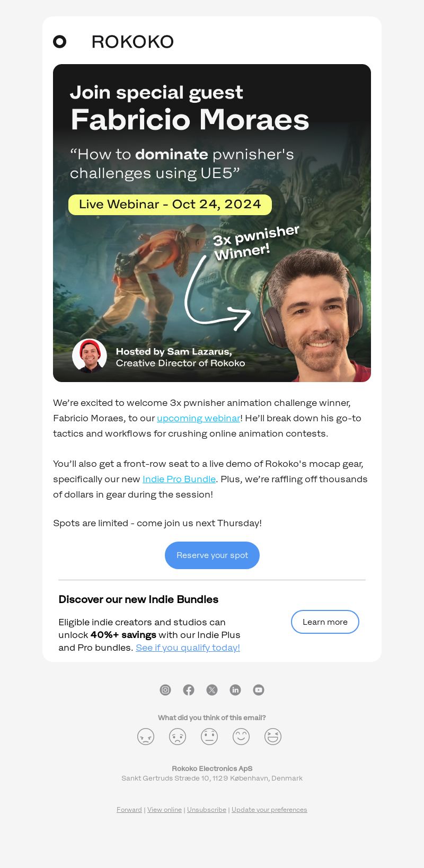
Task: Rate email with the smiling face emoji
Action: (x=241, y=737)
